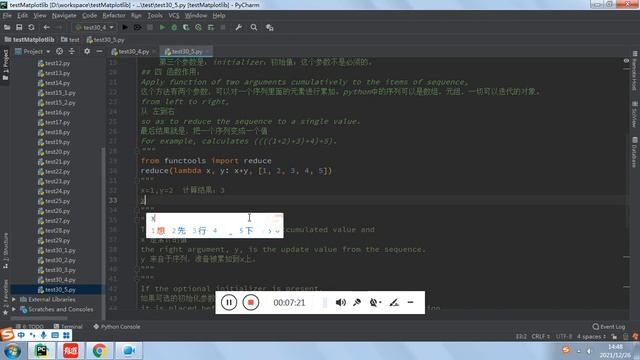Viewport: 640px width, 360px height.
Task: Click the black Run triangle icon
Action: (x=125, y=27)
